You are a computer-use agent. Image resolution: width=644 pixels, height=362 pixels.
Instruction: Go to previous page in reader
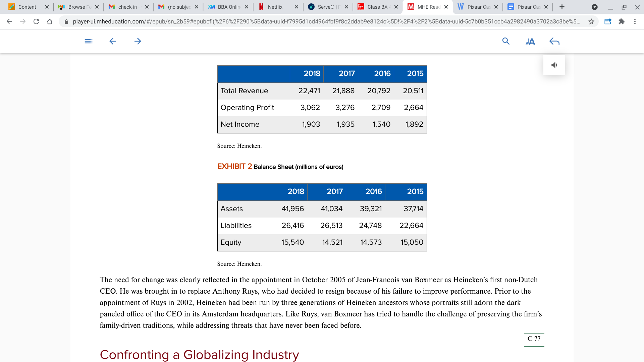[113, 41]
